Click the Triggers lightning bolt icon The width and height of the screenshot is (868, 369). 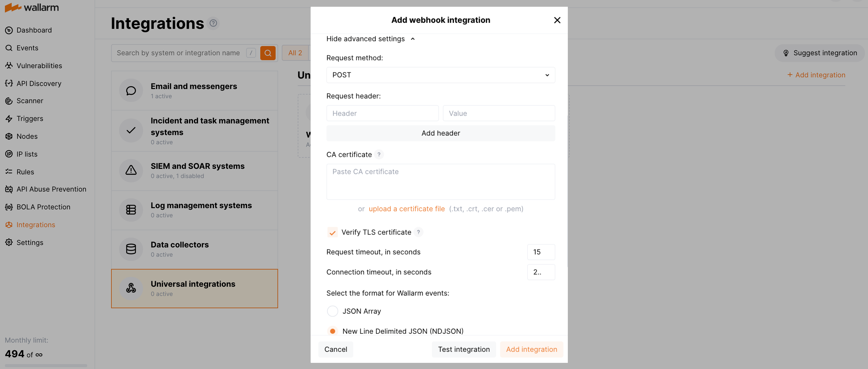coord(9,118)
